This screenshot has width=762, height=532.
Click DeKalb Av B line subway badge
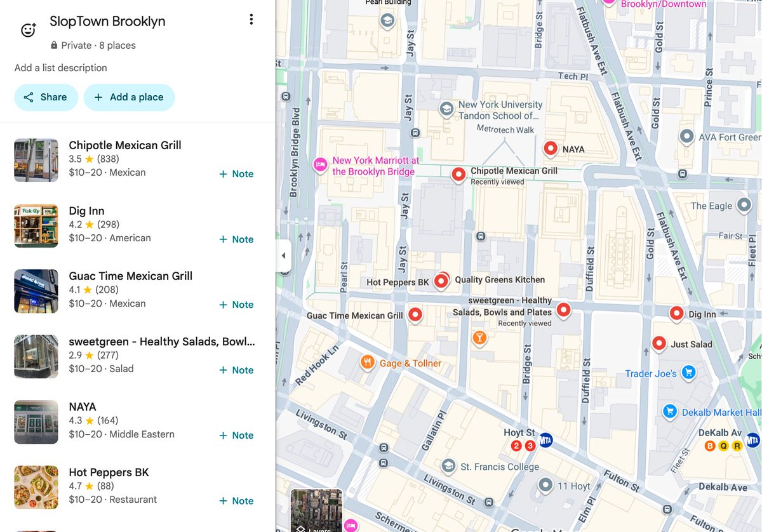click(x=711, y=446)
